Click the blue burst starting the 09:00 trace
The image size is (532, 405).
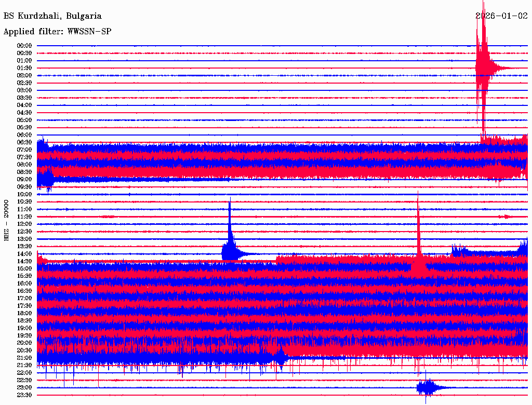pyautogui.click(x=46, y=179)
